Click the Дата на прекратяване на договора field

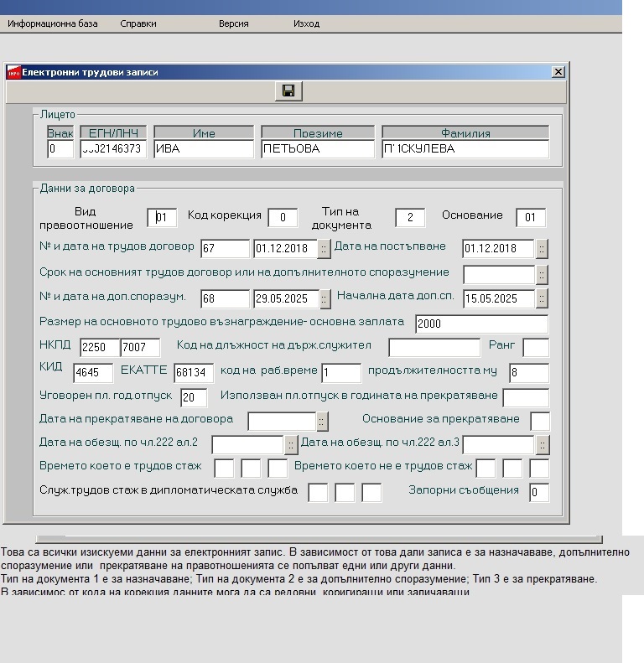[x=283, y=422]
